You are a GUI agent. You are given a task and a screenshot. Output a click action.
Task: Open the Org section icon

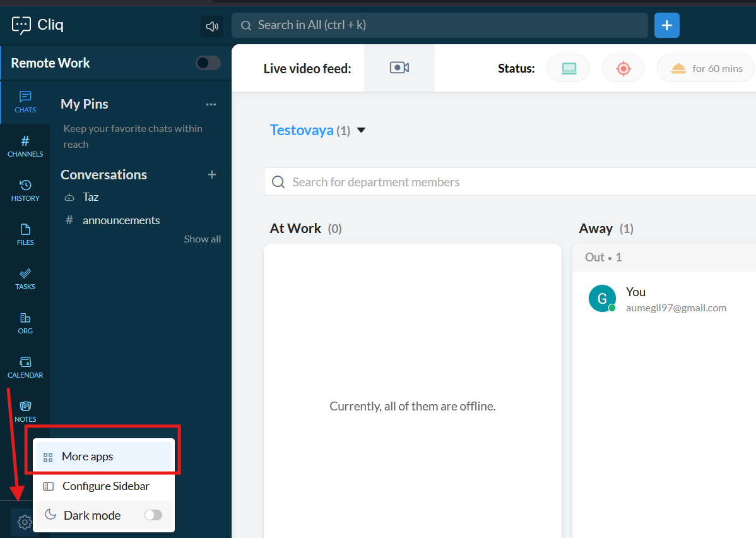[x=25, y=323]
